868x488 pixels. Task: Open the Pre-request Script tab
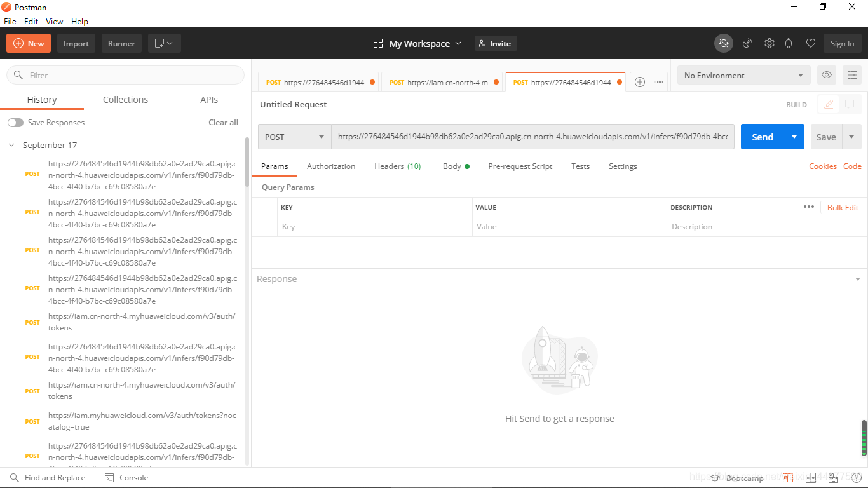click(x=520, y=166)
